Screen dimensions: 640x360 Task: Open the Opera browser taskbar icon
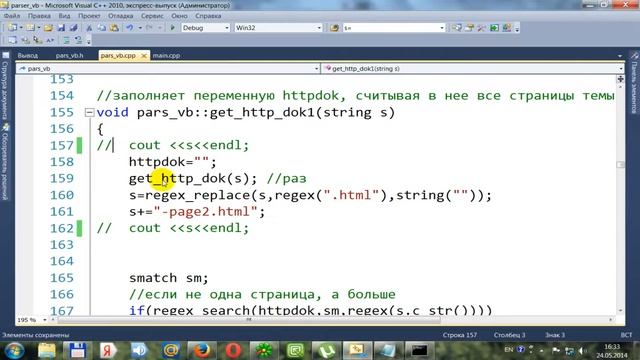[x=233, y=350]
